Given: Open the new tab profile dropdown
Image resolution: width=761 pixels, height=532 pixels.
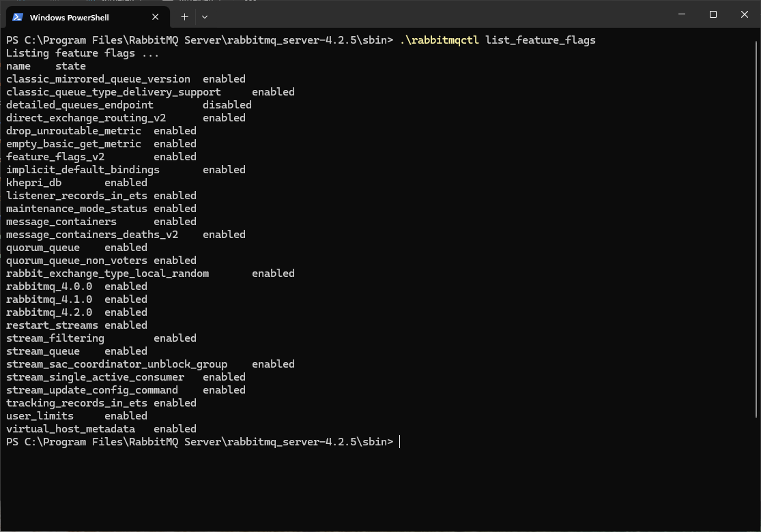Looking at the screenshot, I should pos(205,17).
